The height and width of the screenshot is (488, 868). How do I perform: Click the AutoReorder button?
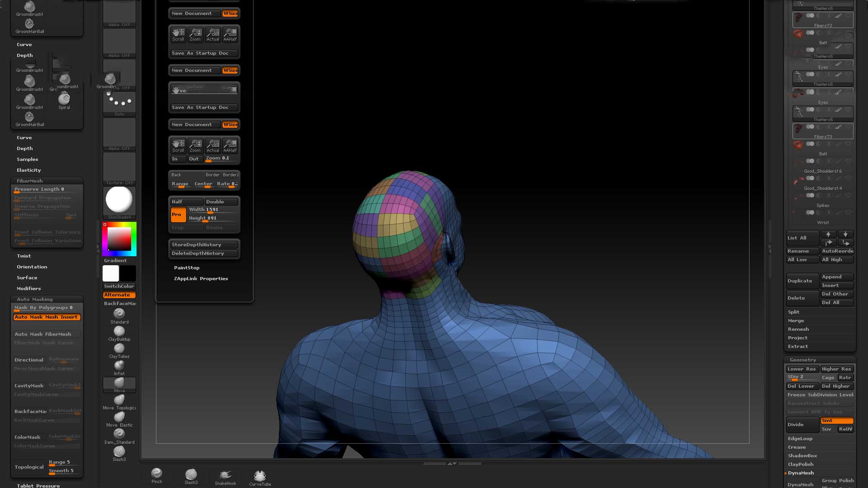(837, 251)
